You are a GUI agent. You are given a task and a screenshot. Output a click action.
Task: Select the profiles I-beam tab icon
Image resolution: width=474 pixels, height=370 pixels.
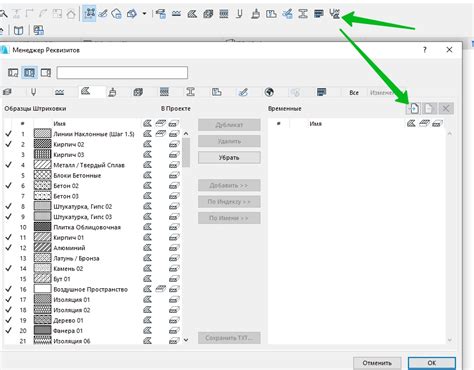pos(190,92)
